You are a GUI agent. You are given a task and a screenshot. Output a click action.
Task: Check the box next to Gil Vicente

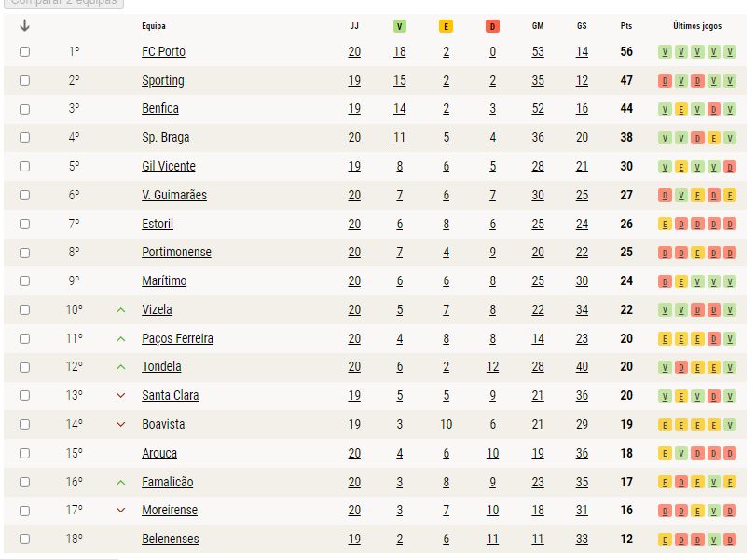pyautogui.click(x=24, y=166)
